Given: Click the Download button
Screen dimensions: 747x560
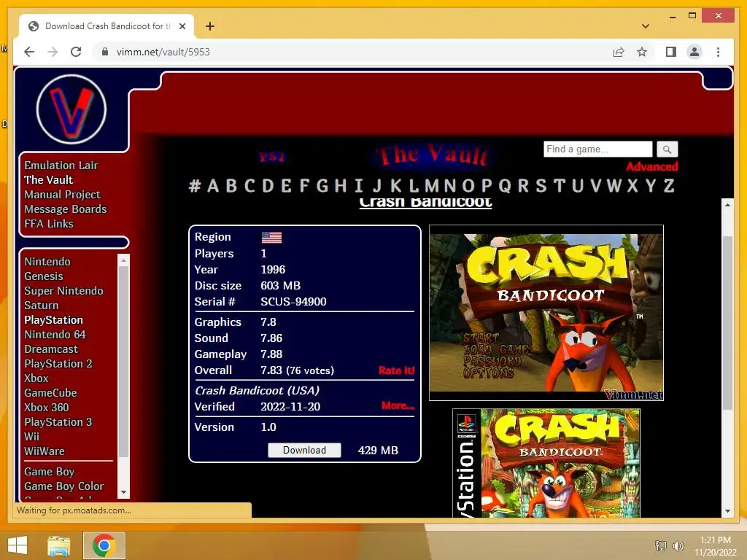Looking at the screenshot, I should coord(304,450).
